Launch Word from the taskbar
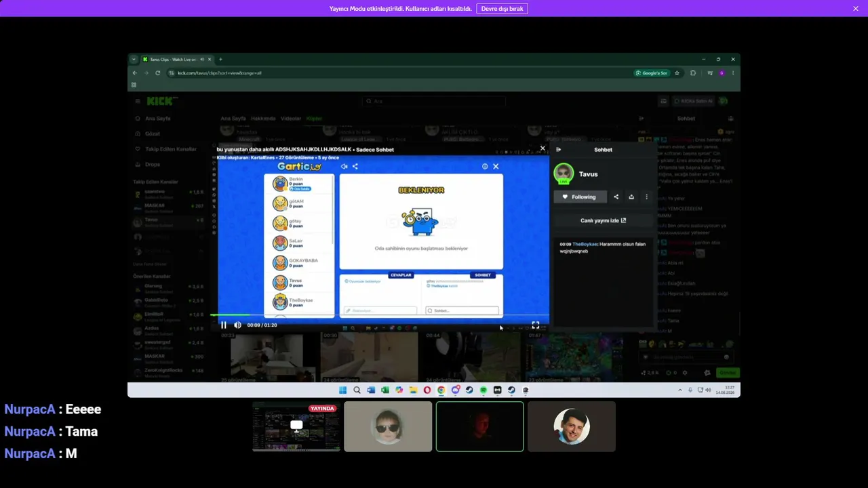 [x=371, y=390]
